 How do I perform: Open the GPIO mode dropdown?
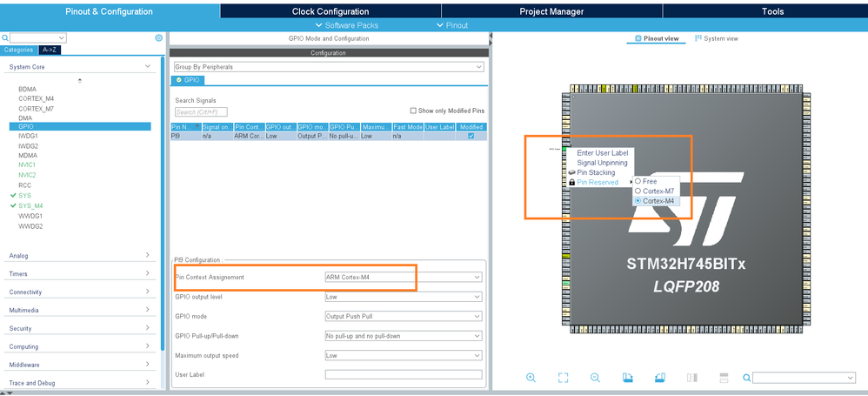click(x=404, y=316)
